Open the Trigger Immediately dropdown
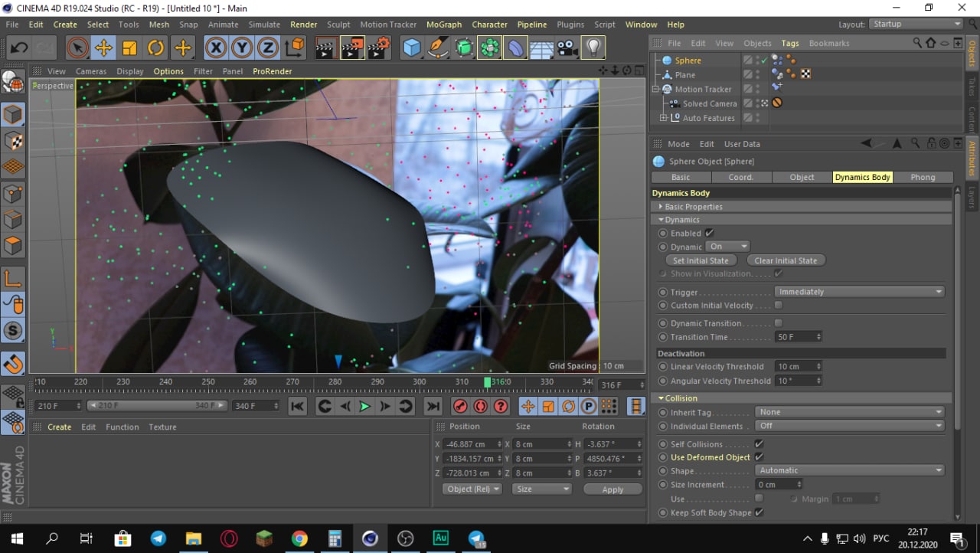This screenshot has width=980, height=553. tap(859, 292)
